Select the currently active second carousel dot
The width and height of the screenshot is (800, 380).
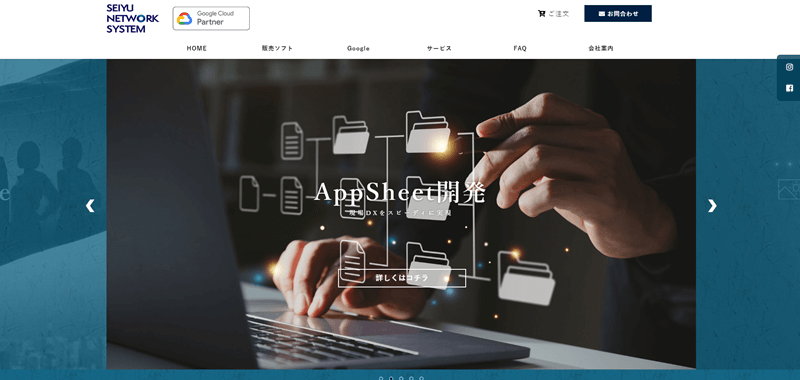(x=391, y=378)
